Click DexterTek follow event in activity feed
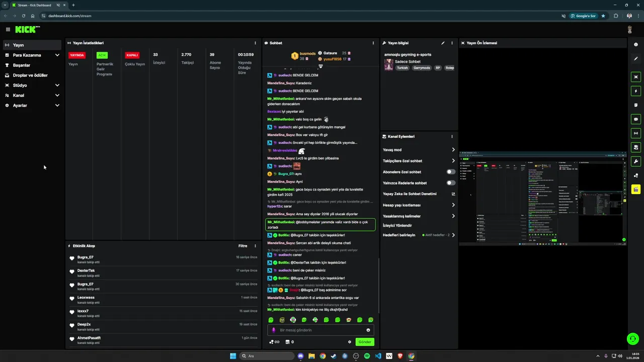Image resolution: width=644 pixels, height=362 pixels. tap(164, 273)
